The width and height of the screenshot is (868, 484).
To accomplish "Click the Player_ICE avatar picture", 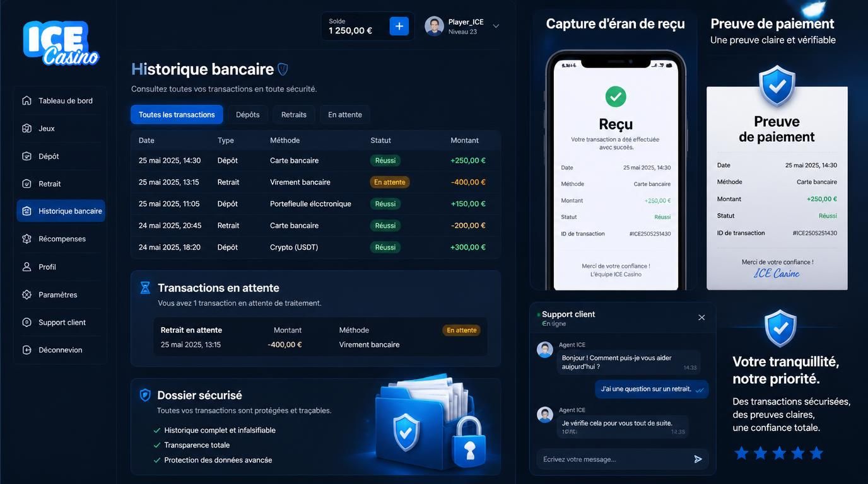I will [434, 26].
